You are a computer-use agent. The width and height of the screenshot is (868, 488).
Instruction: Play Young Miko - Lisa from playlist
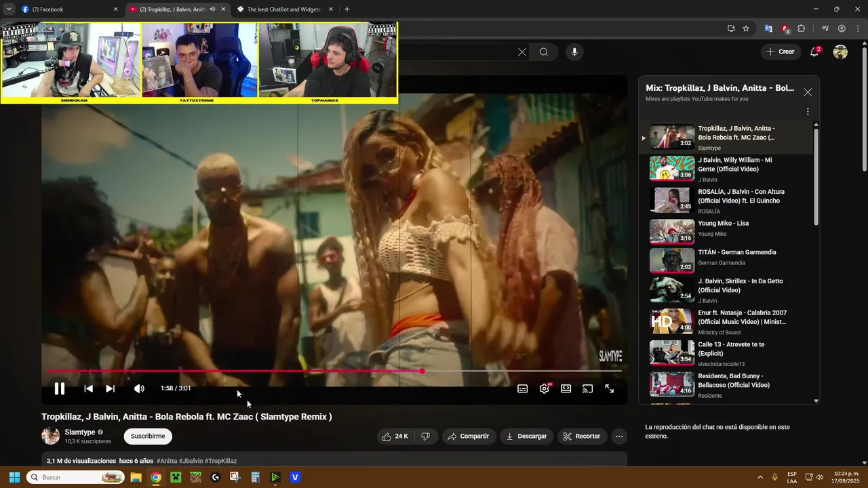725,232
